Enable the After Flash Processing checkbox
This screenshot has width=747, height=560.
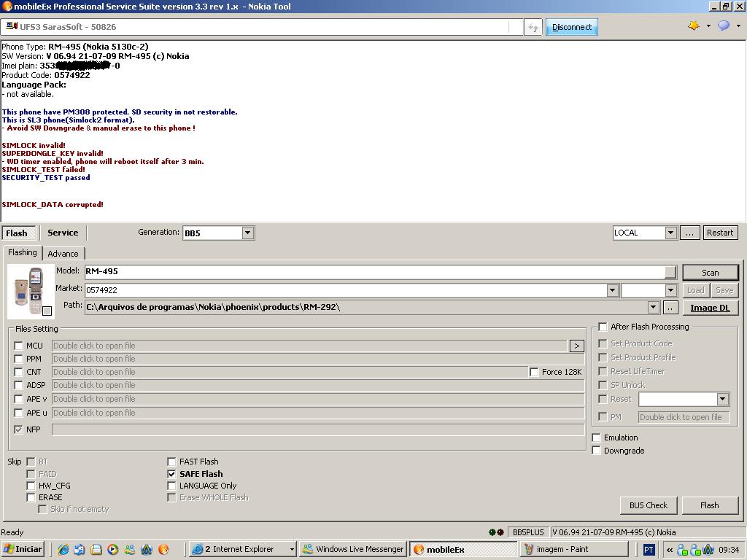(603, 327)
